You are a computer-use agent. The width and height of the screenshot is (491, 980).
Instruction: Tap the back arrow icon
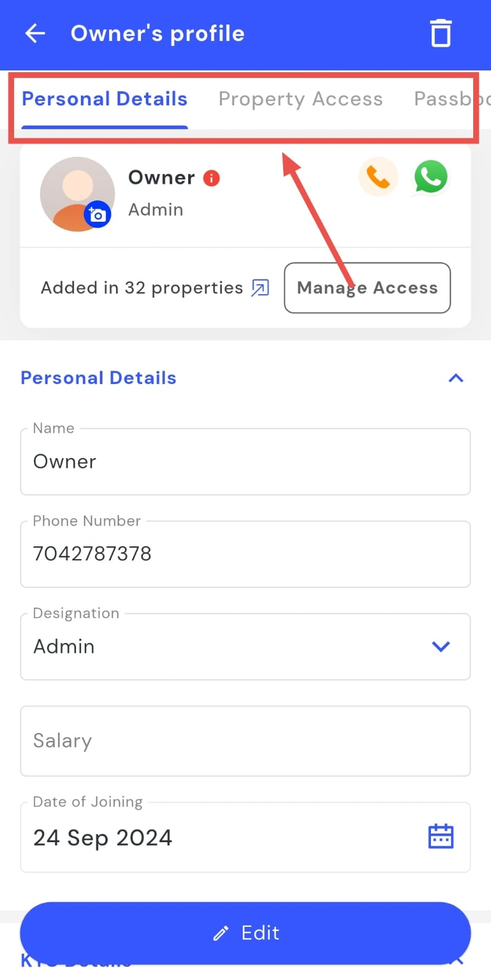pos(35,34)
